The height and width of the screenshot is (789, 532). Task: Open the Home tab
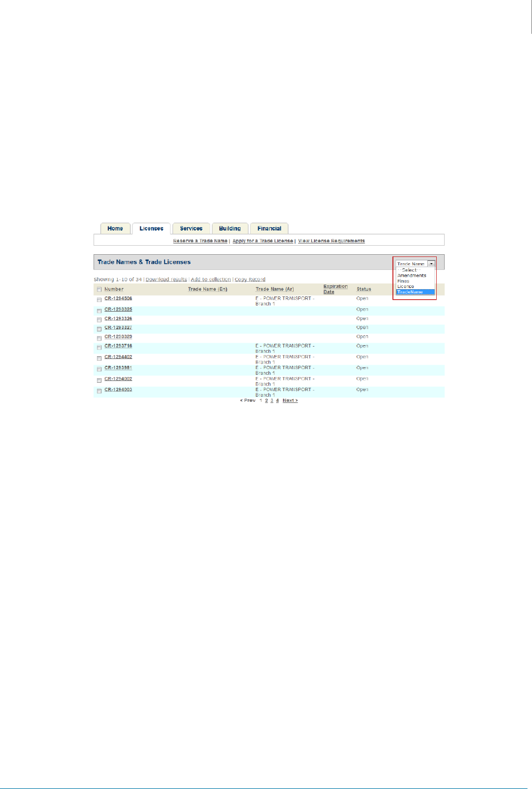(x=115, y=228)
